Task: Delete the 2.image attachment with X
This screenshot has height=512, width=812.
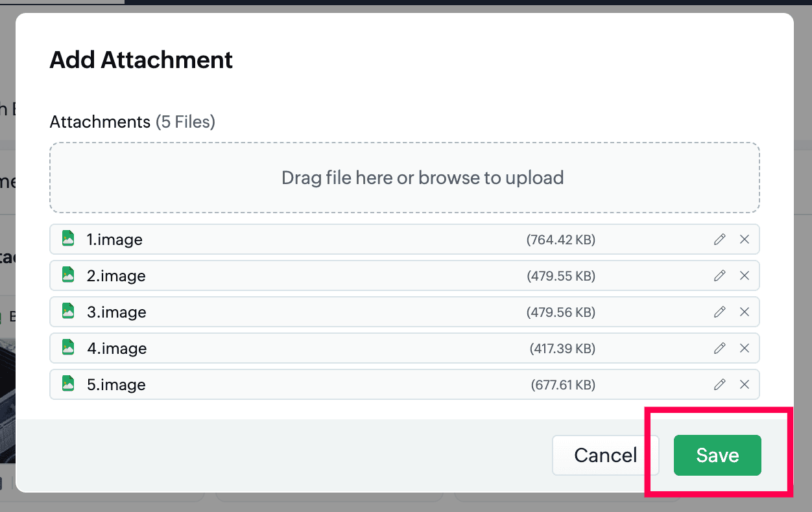Action: coord(745,276)
